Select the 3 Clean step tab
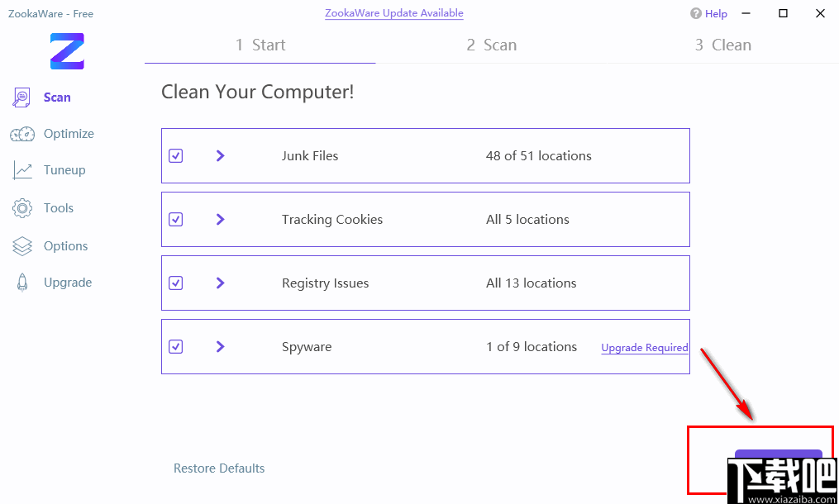Image resolution: width=839 pixels, height=504 pixels. (722, 45)
